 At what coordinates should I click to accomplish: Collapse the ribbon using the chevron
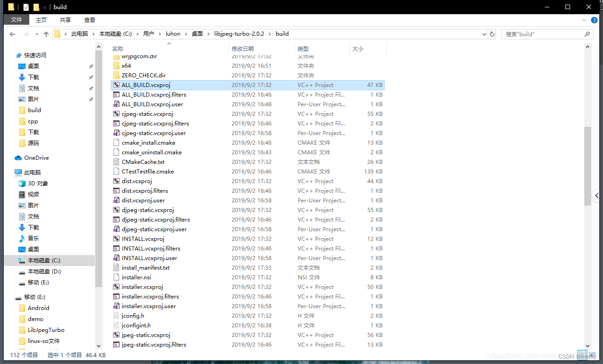pos(584,20)
